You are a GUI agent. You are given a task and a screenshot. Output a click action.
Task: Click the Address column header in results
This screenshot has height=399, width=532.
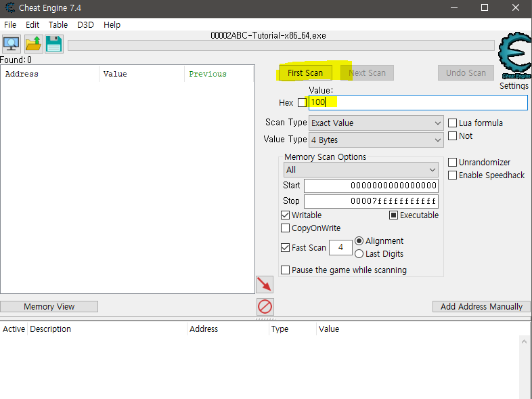click(x=50, y=74)
